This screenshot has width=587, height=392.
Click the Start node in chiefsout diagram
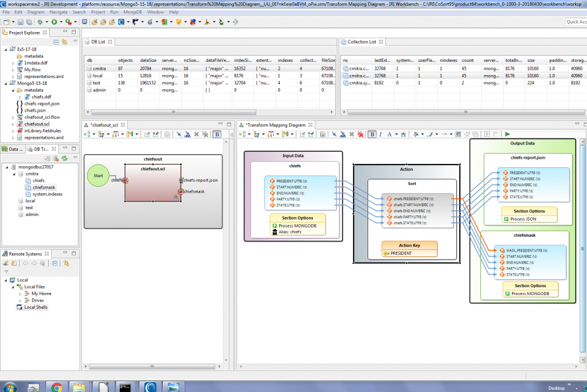(x=98, y=175)
